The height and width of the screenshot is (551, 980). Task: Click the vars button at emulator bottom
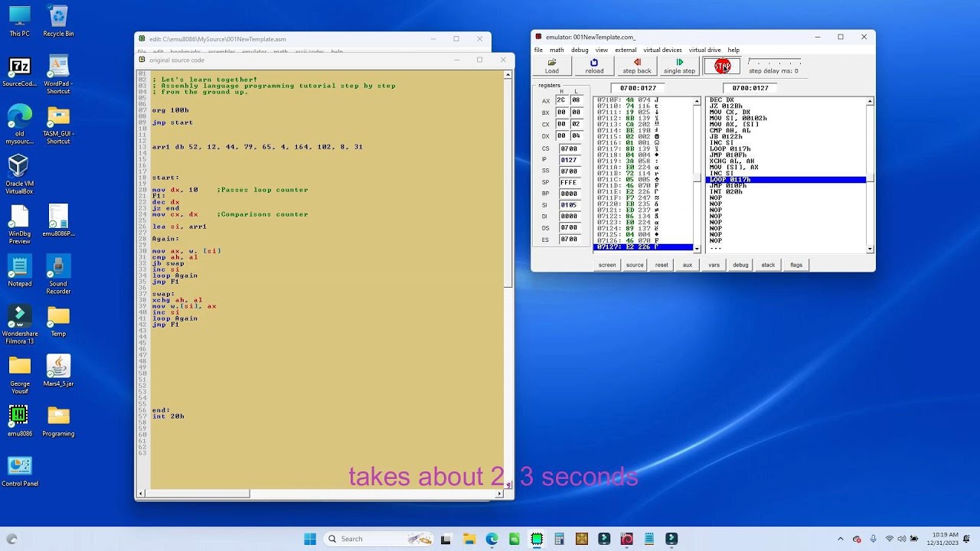pos(714,265)
